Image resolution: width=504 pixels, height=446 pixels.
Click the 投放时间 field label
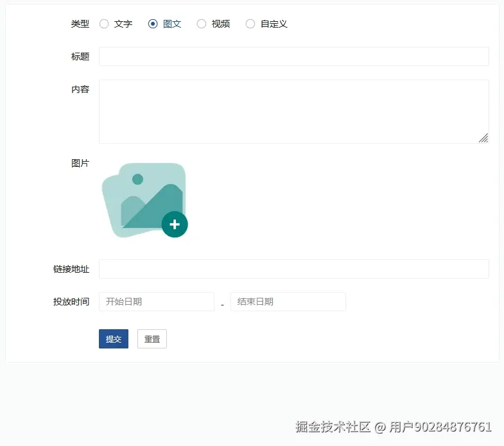coord(71,302)
